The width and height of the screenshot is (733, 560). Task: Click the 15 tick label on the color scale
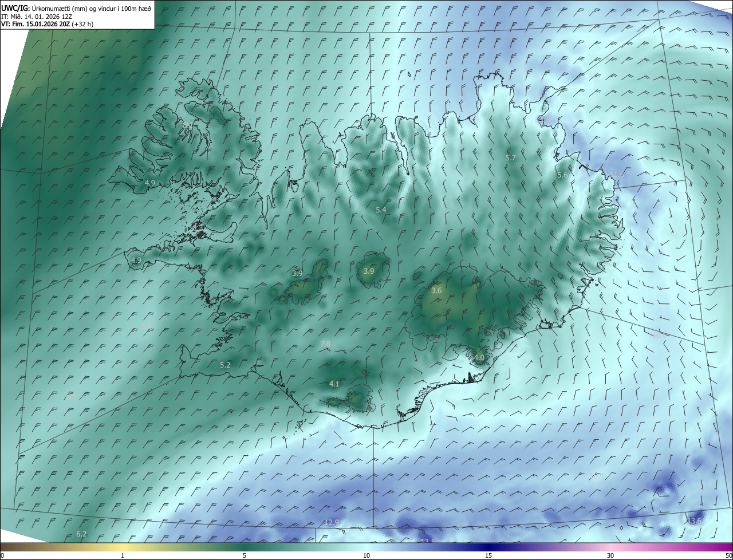(488, 555)
